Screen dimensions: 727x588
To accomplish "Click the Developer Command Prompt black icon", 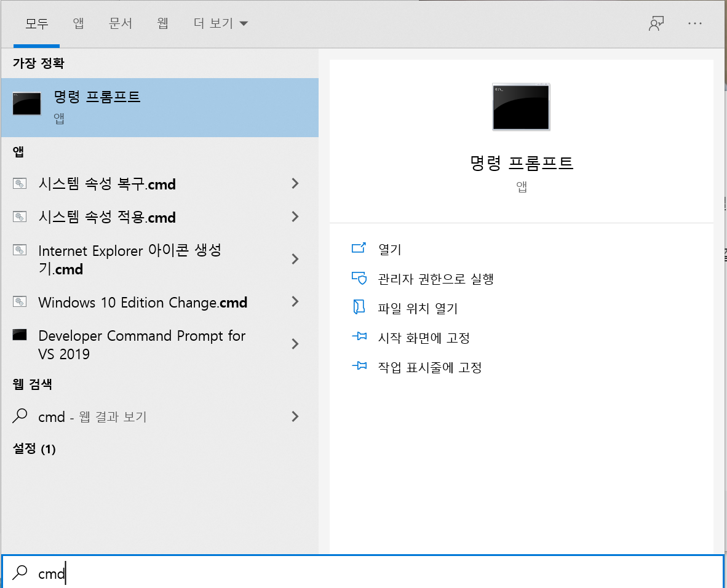I will [x=20, y=335].
